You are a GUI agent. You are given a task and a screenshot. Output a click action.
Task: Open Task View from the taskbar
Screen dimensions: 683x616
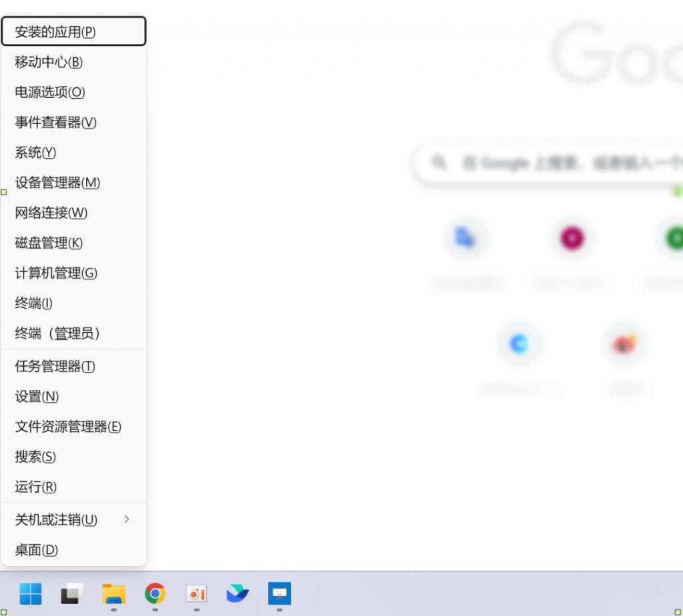[72, 593]
